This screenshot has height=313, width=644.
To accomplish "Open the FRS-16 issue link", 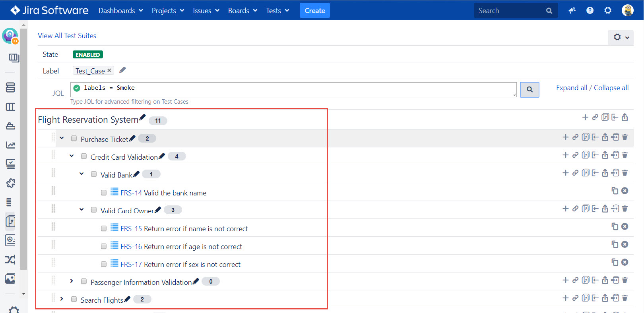I will click(131, 246).
